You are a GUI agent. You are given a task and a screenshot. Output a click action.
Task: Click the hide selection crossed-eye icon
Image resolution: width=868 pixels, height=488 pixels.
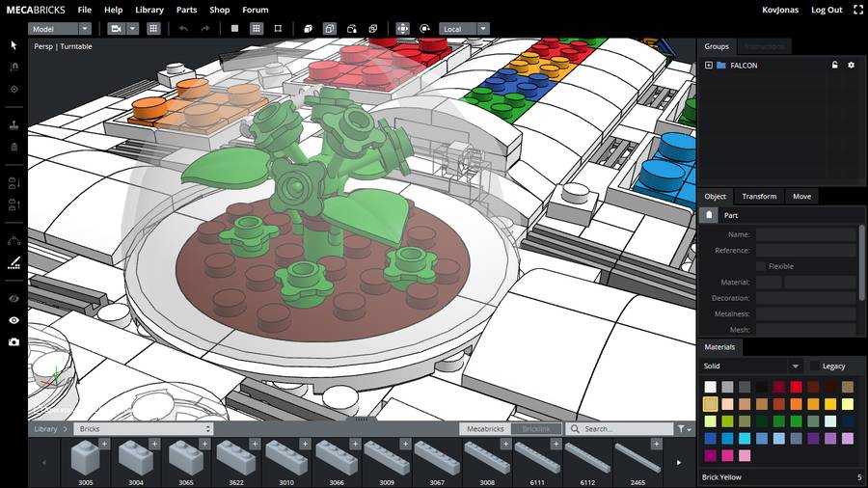point(14,299)
